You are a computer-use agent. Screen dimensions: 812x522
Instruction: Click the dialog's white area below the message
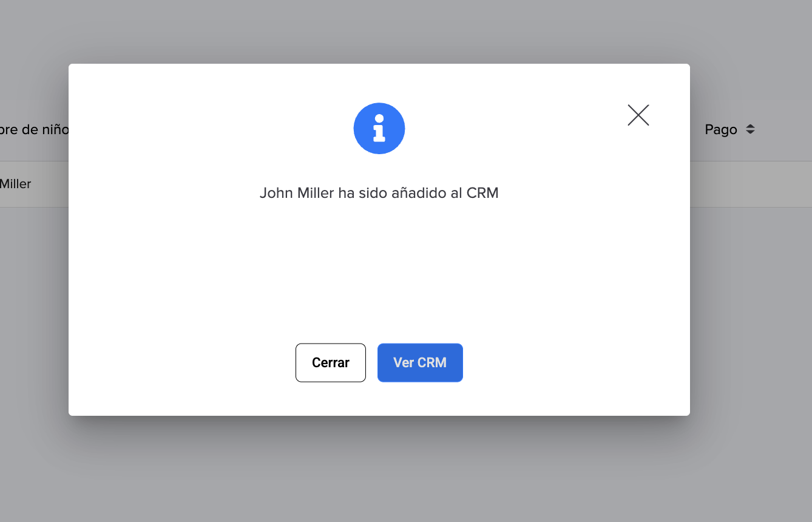click(379, 267)
